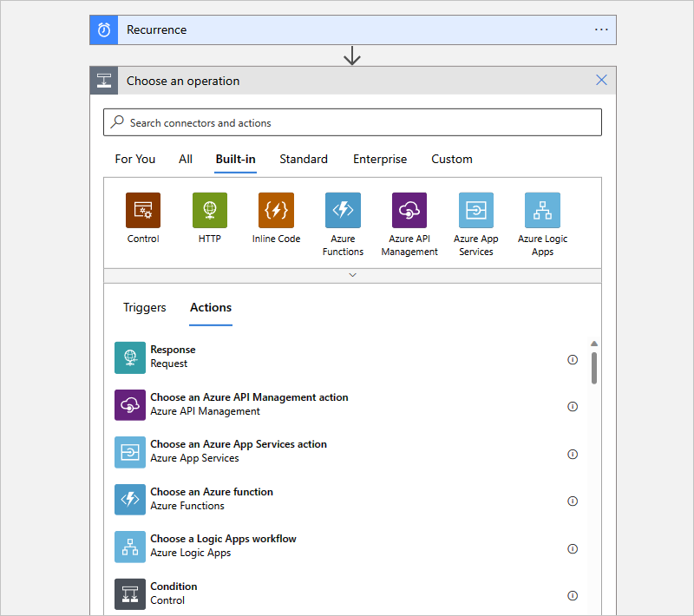The height and width of the screenshot is (616, 694).
Task: Show info for Choose an Azure function
Action: (x=573, y=501)
